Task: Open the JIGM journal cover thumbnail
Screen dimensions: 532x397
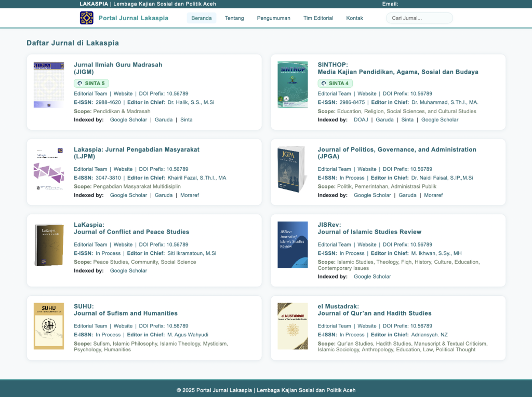Action: [x=49, y=85]
